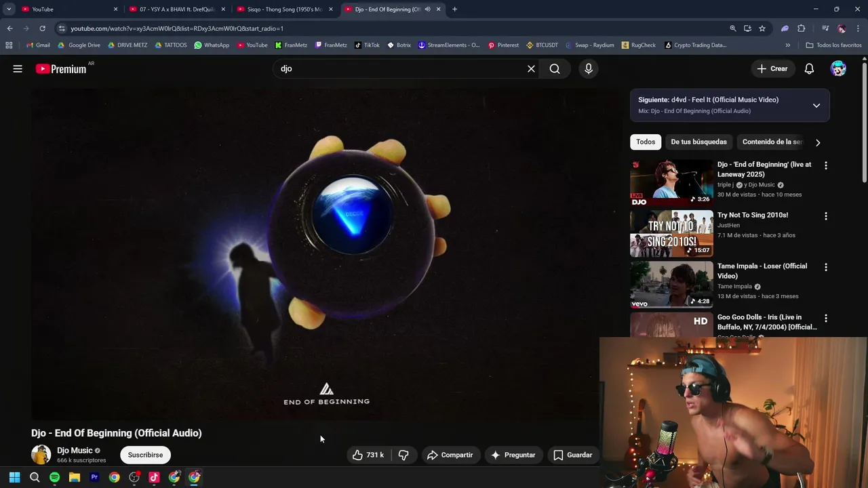Mute the Djo tab audio speaker icon

(427, 9)
